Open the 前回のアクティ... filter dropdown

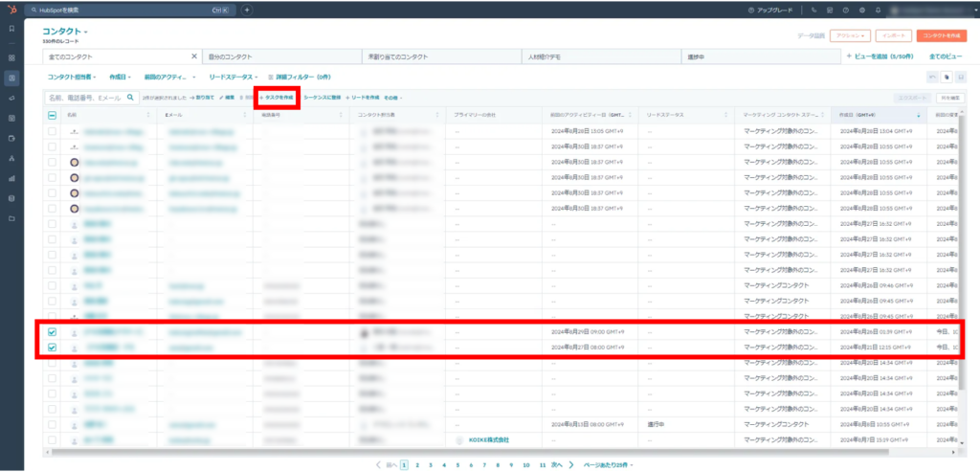coord(169,77)
